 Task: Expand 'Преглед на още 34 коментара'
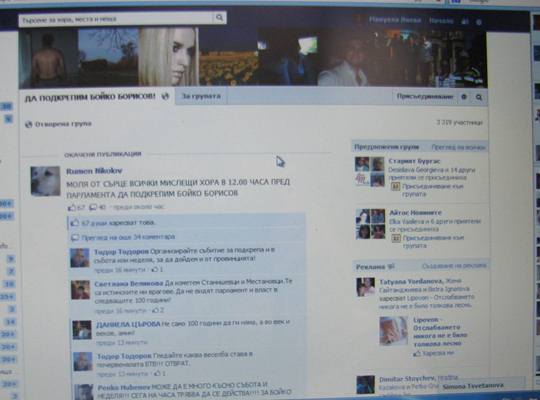128,237
